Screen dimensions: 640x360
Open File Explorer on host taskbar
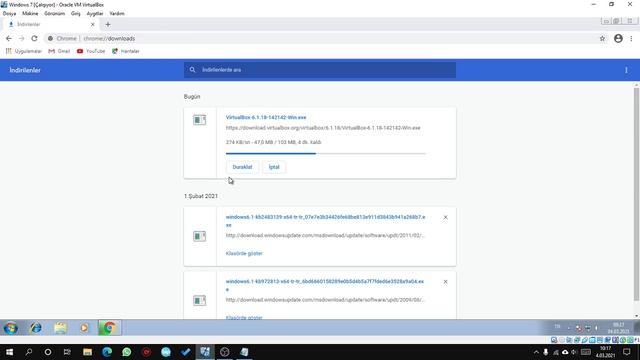coord(87,352)
